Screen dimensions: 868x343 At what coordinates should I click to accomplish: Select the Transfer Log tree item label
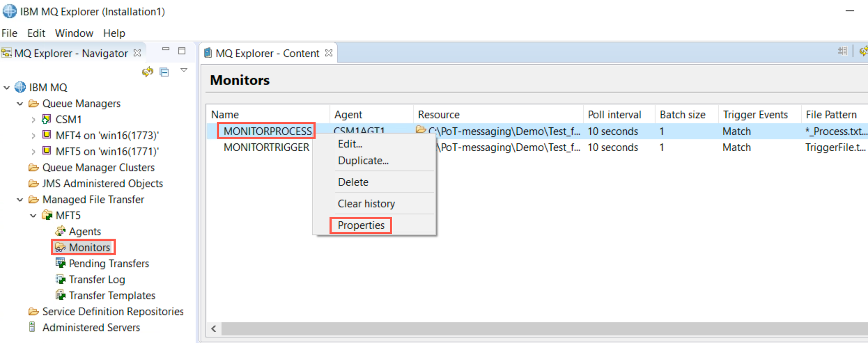coord(97,279)
